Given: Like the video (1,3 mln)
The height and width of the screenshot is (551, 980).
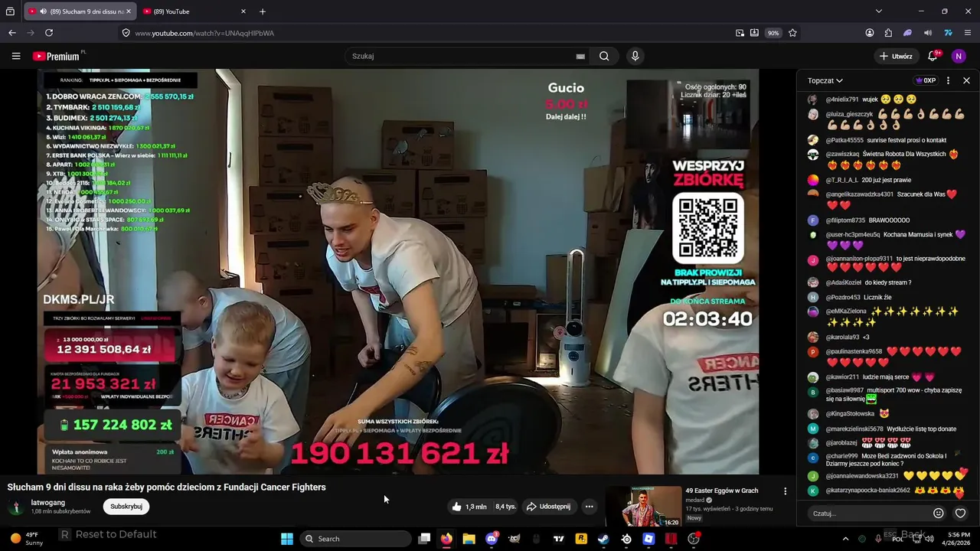Looking at the screenshot, I should [x=469, y=507].
